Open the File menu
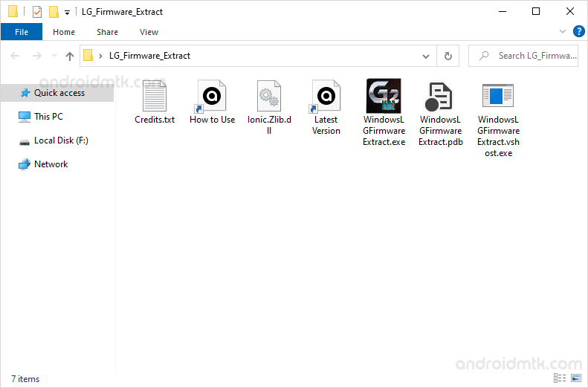 [22, 32]
